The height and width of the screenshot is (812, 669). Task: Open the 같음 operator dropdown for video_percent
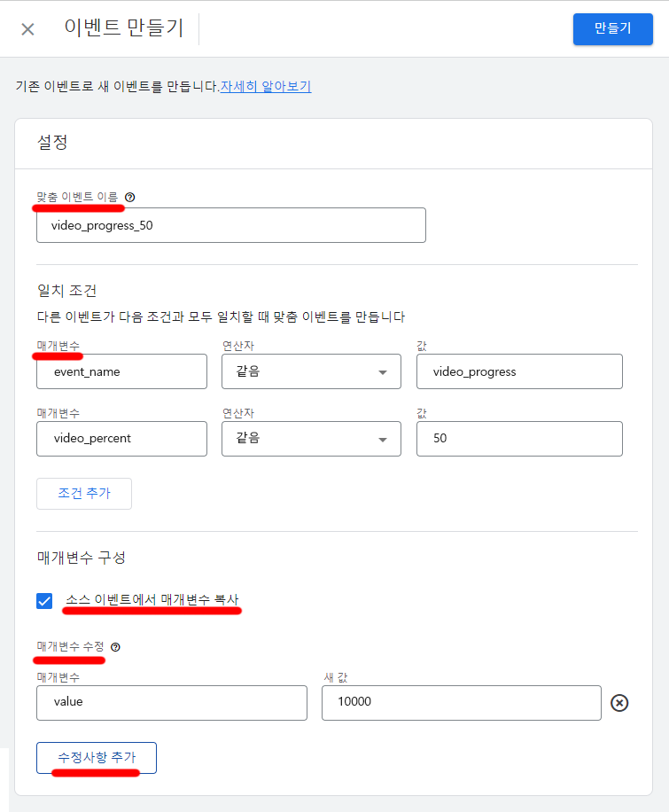(x=311, y=438)
